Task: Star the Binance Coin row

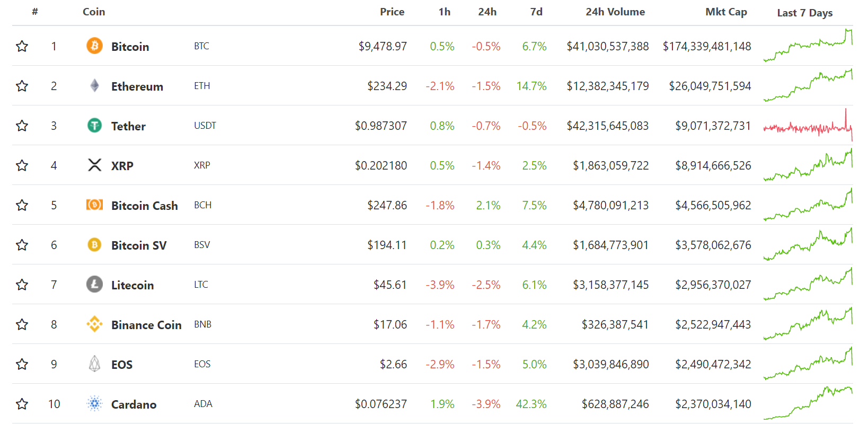Action: pos(22,324)
